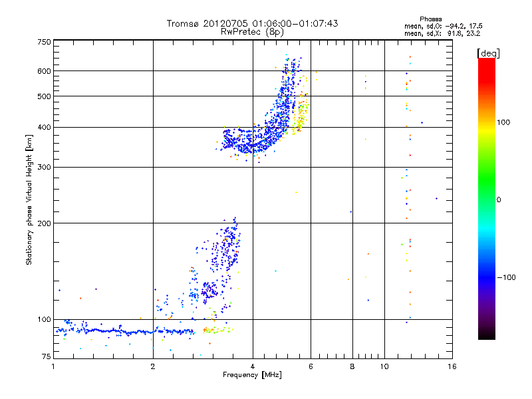
Task: Click the '400' y-axis tick label
Action: pyautogui.click(x=44, y=127)
